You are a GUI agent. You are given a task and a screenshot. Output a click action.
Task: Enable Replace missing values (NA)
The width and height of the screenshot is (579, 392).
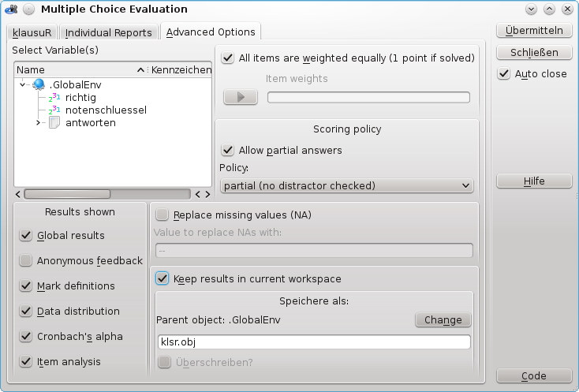(162, 215)
